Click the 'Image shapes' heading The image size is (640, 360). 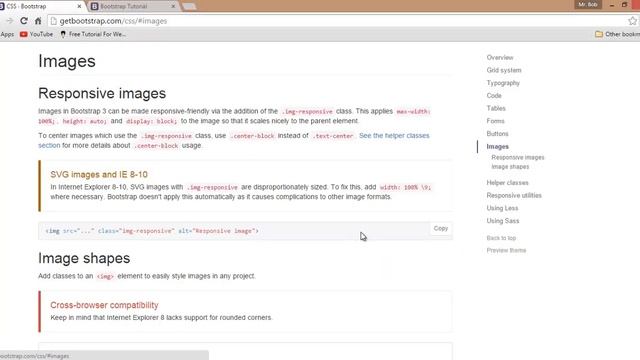(84, 258)
